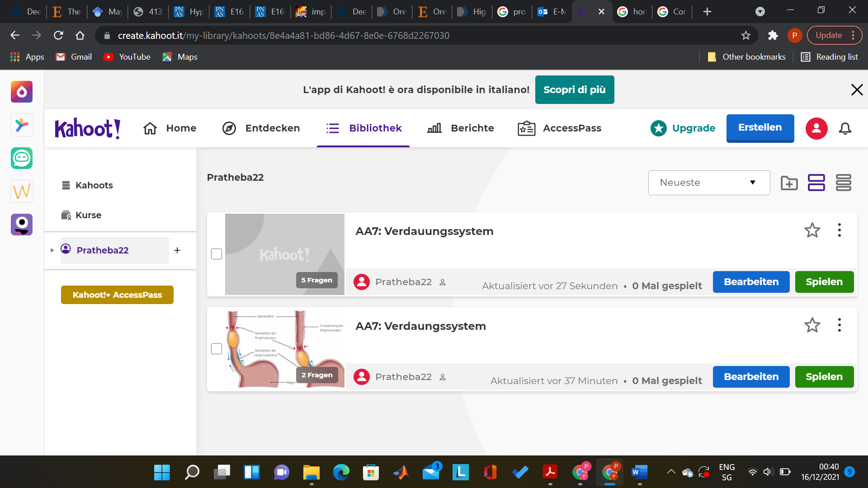868x488 pixels.
Task: Open the AccessPass tab
Action: point(559,128)
